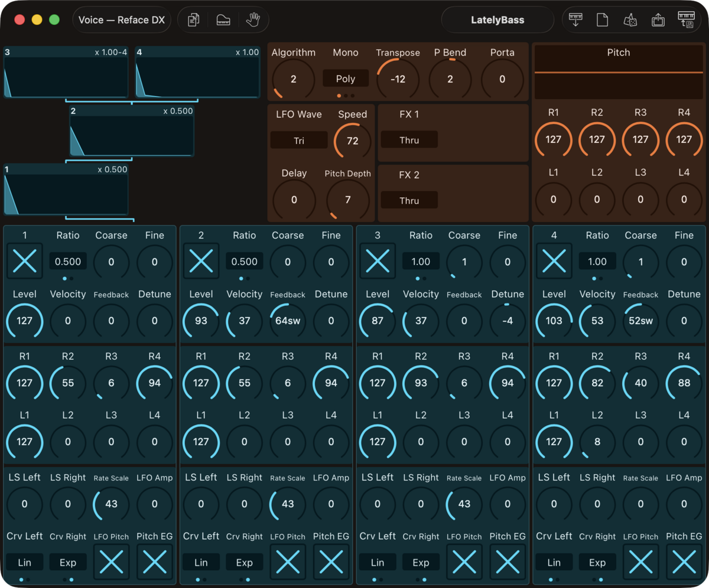This screenshot has height=588, width=709.
Task: Open operator 4 Crv Left Lin selector
Action: pyautogui.click(x=554, y=563)
